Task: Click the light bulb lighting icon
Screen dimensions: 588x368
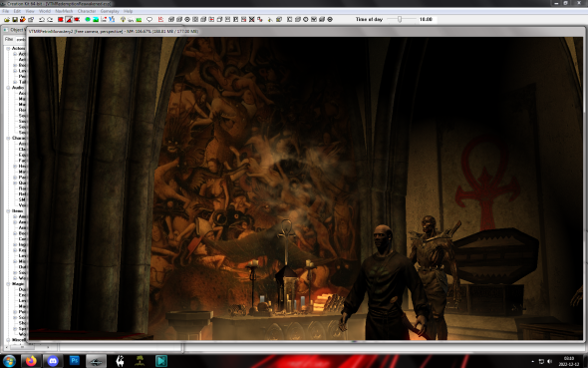Action: pos(123,20)
